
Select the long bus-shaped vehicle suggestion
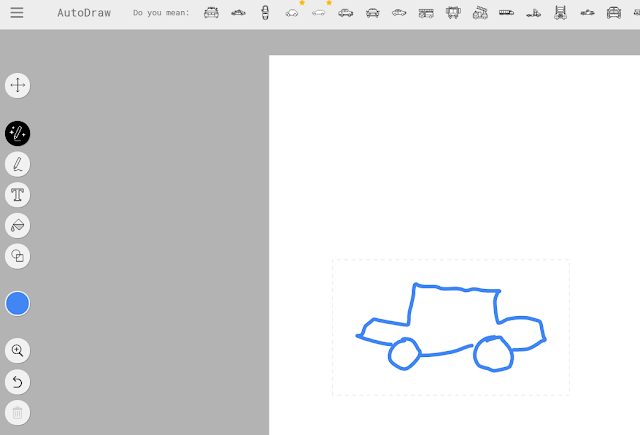[507, 13]
